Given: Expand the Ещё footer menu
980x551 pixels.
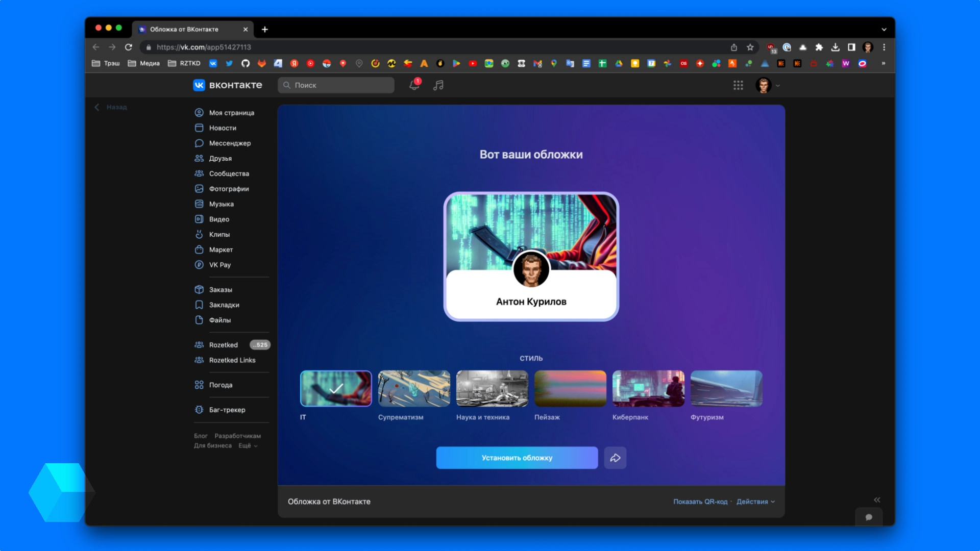Looking at the screenshot, I should pyautogui.click(x=248, y=445).
